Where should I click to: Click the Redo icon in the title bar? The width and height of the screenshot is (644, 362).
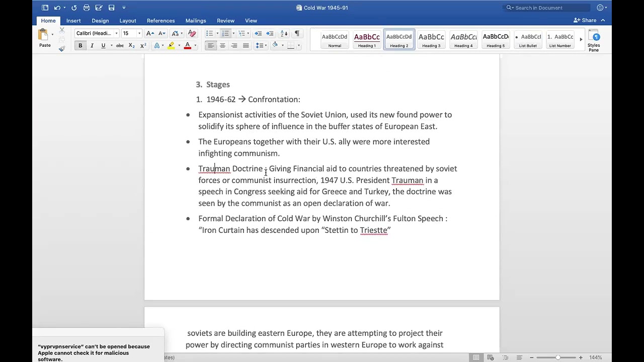[74, 8]
